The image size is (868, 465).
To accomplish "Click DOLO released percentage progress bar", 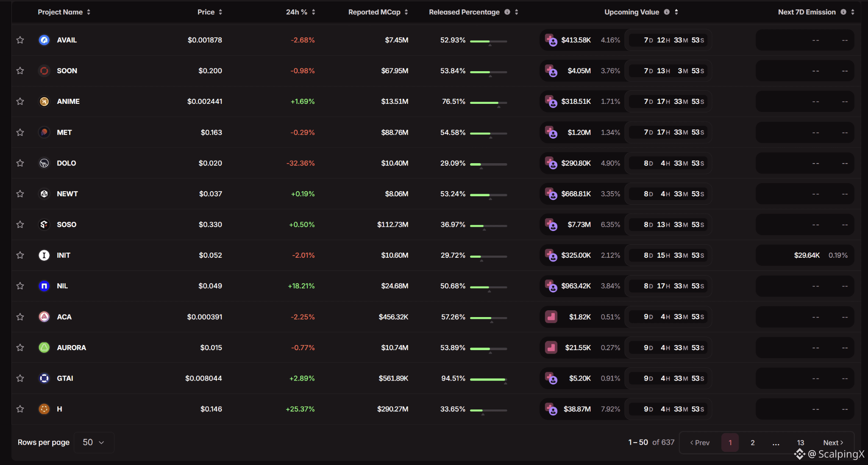I will click(489, 164).
